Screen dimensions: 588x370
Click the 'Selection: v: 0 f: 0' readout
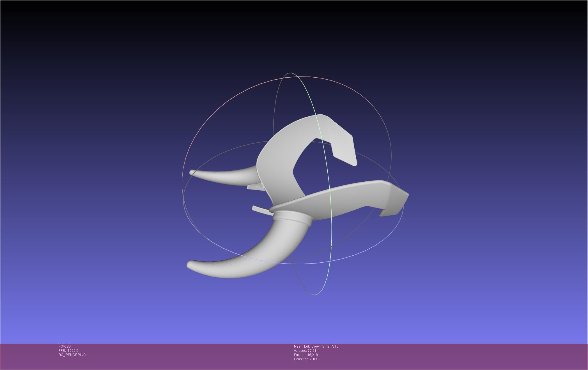pyautogui.click(x=307, y=359)
